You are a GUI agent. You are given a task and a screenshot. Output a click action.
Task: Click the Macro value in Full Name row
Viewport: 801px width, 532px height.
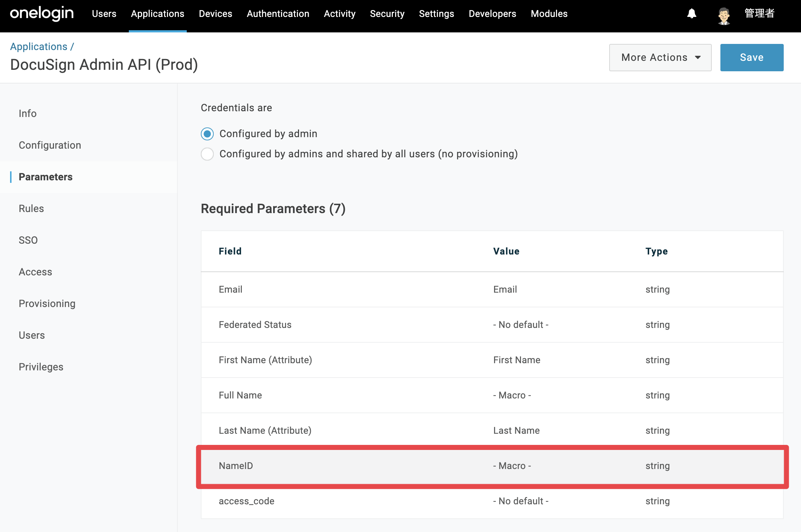[512, 396]
